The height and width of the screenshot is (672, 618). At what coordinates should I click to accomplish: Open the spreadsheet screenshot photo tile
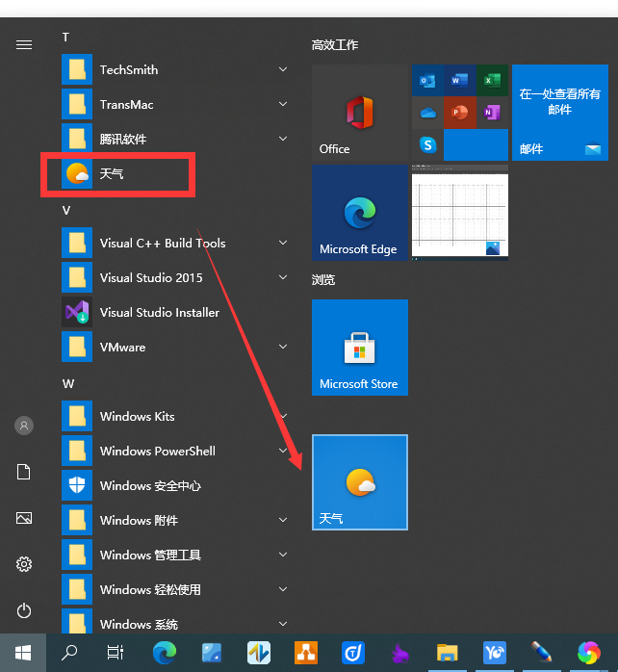(x=459, y=213)
